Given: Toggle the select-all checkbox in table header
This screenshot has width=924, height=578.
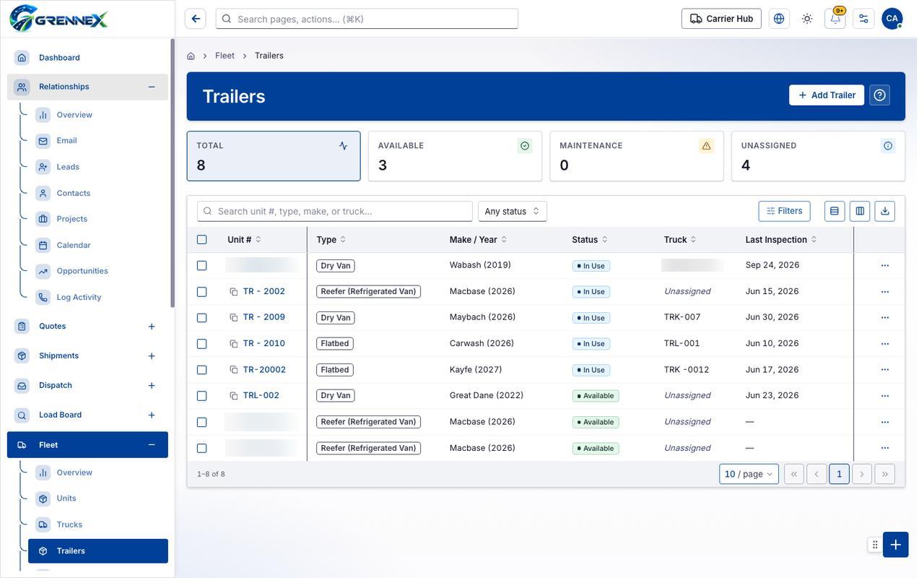Looking at the screenshot, I should (202, 240).
